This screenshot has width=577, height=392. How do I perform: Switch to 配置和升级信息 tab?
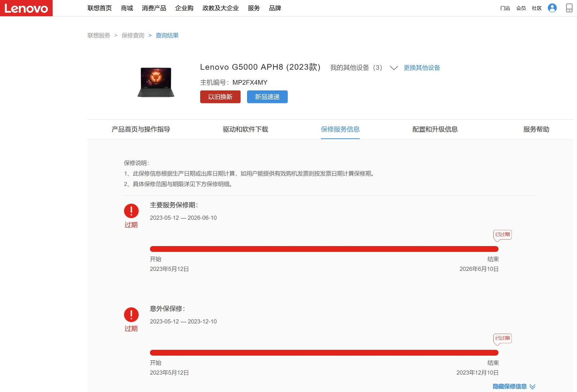coord(435,129)
